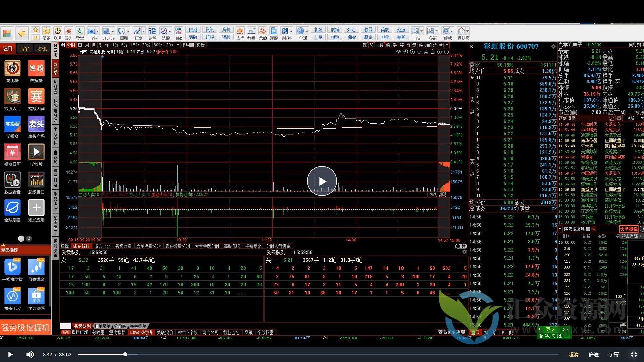Open the 画线 drawing tools dropdown arrow
The image size is (644, 362).
tap(144, 31)
